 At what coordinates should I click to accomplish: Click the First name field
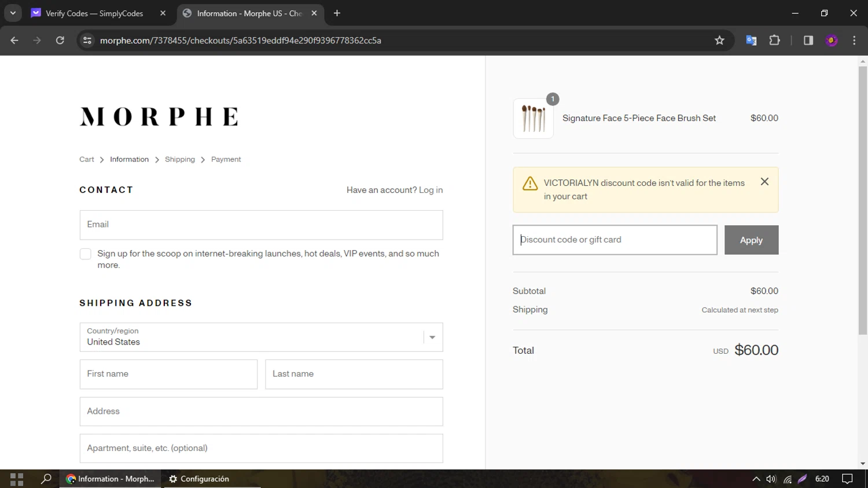click(168, 374)
